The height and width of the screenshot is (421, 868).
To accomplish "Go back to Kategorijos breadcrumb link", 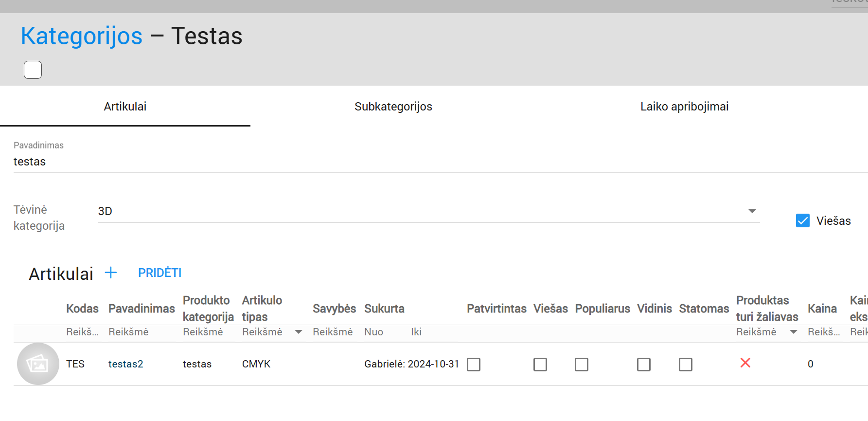I will [82, 36].
